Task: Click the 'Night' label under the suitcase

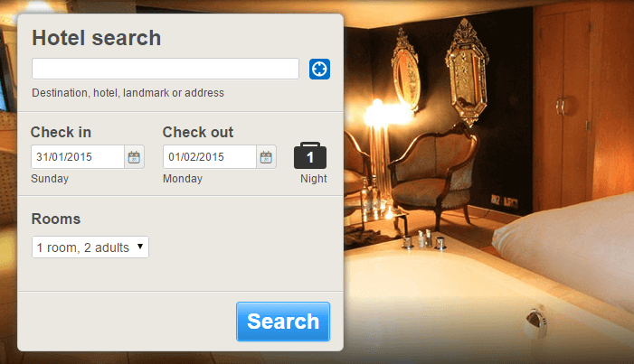Action: pyautogui.click(x=313, y=179)
